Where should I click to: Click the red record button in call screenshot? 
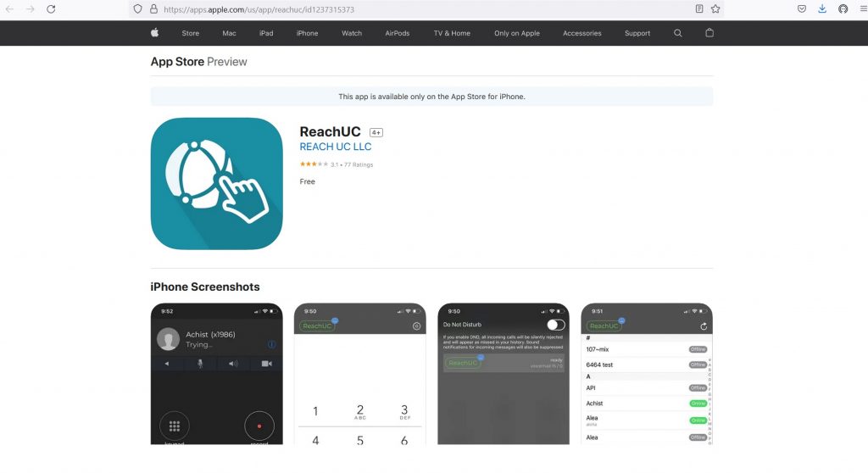tap(259, 426)
